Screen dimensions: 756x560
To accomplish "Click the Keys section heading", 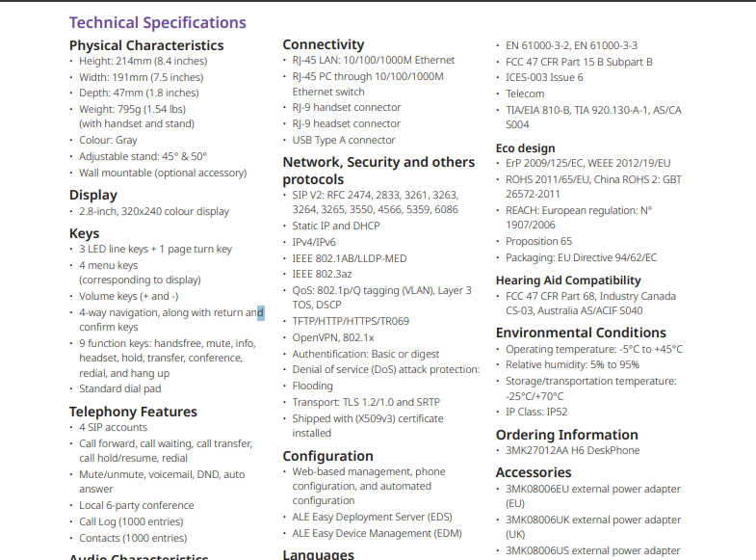I will 85,233.
